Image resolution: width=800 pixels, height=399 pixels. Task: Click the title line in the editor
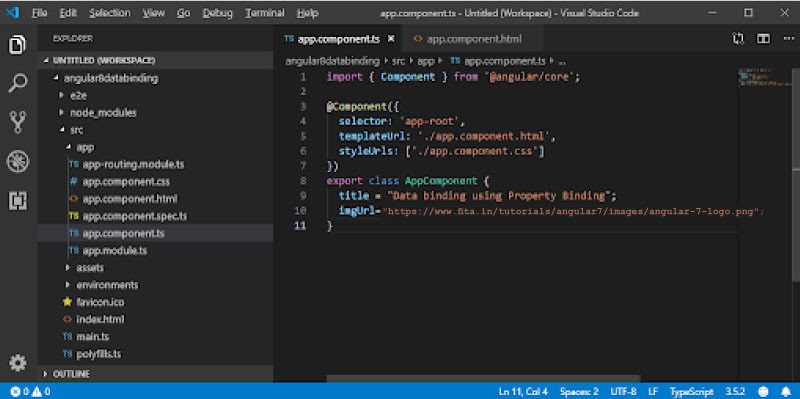tap(478, 196)
